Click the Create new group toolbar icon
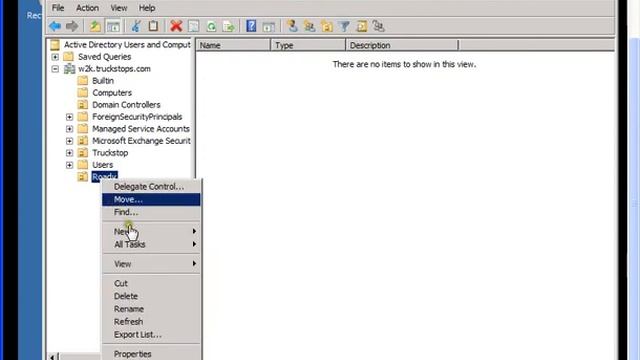 pyautogui.click(x=309, y=27)
